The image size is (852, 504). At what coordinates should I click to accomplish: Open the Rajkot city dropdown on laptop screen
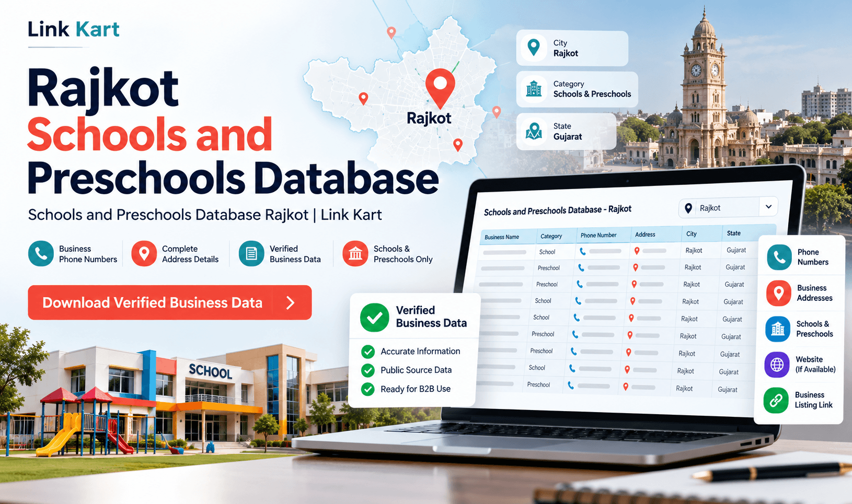tap(728, 207)
